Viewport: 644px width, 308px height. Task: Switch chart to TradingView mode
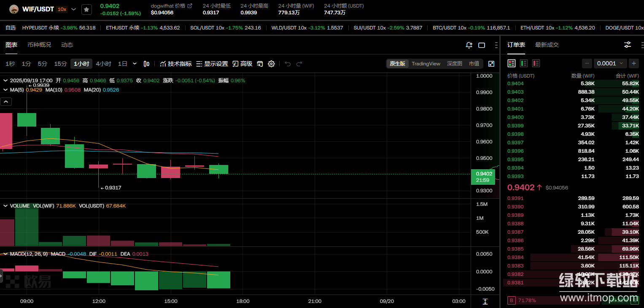426,64
